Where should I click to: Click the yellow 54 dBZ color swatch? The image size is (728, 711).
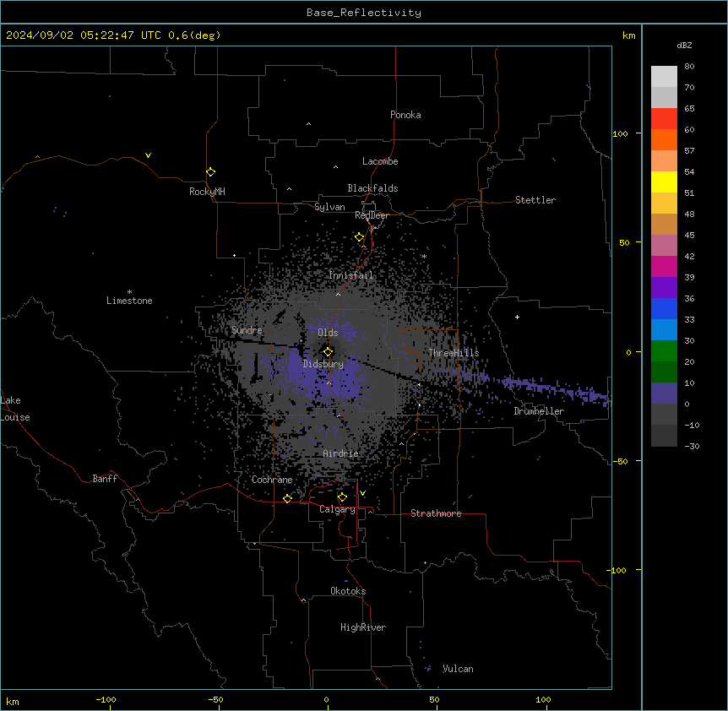(x=664, y=182)
